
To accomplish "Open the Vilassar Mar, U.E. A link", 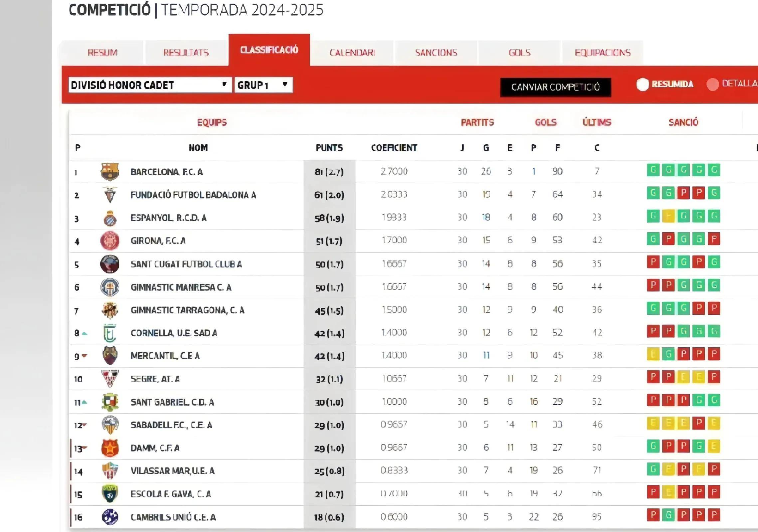I will pyautogui.click(x=173, y=471).
